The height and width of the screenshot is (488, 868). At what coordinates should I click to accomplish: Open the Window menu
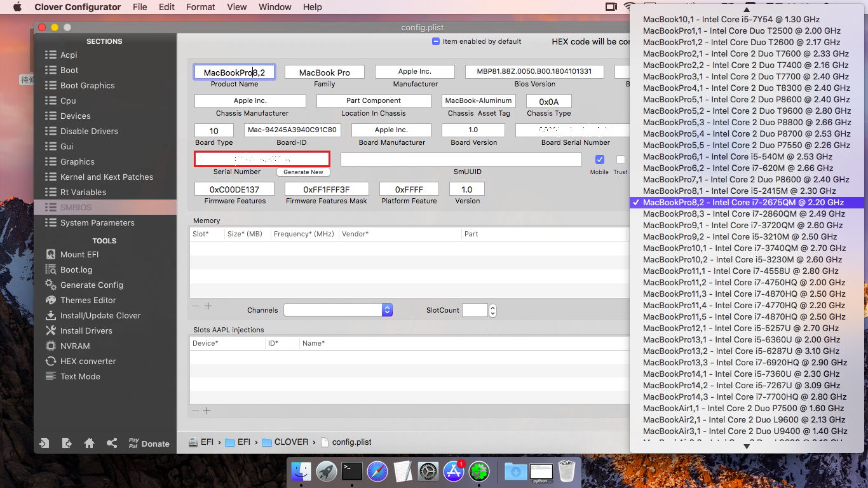click(275, 7)
